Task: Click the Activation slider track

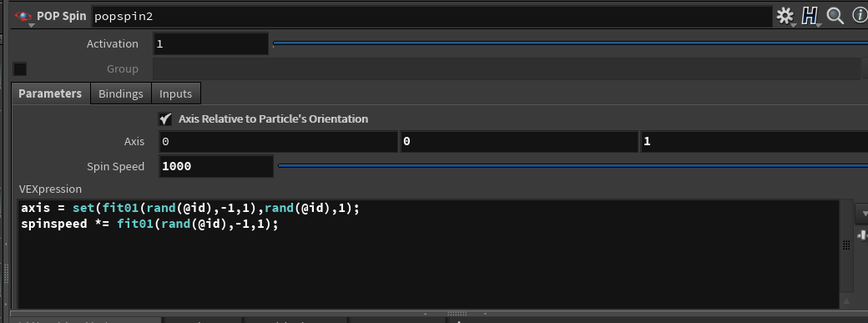Action: 570,43
